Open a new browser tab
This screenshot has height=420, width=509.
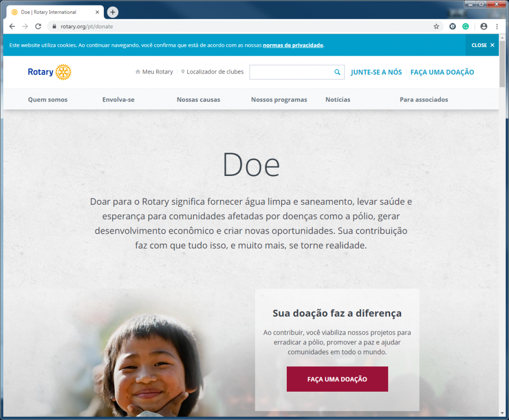113,12
